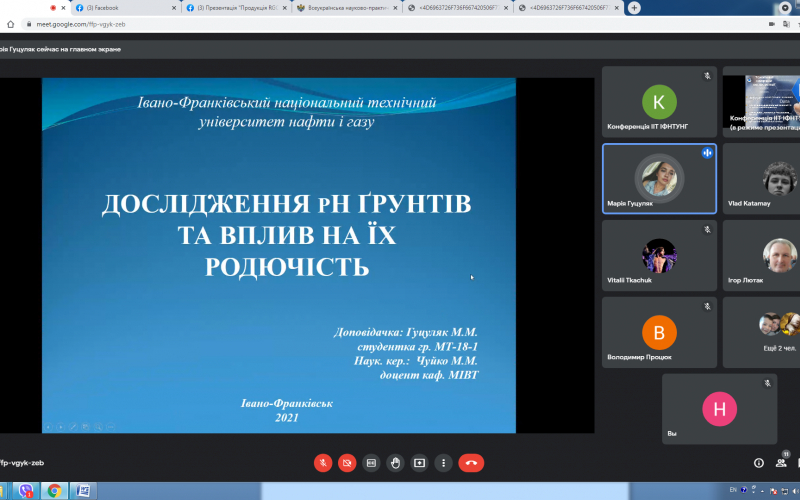The height and width of the screenshot is (500, 800).
Task: Leave the call with red hang-up button
Action: 471,463
